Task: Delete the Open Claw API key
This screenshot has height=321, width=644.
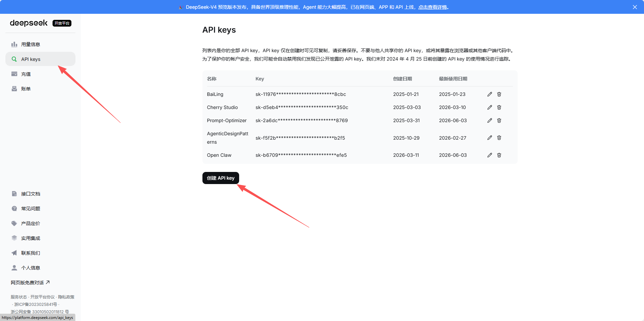Action: coord(499,155)
